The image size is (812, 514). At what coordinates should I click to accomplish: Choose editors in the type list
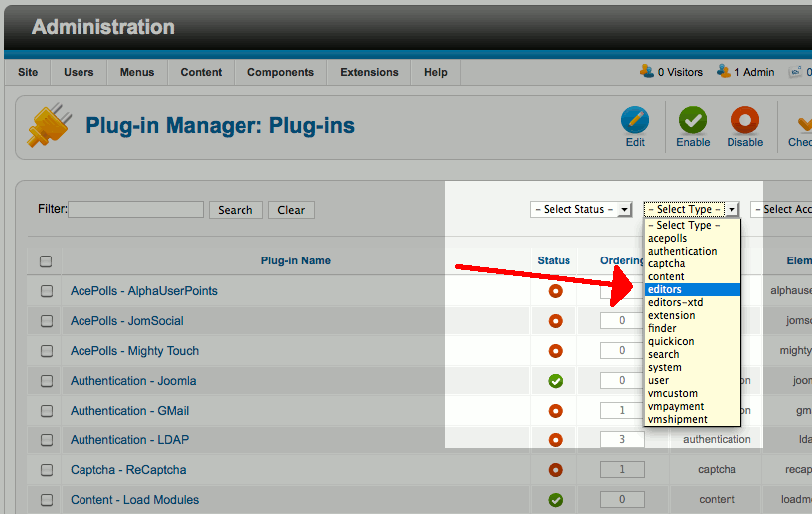tap(693, 289)
